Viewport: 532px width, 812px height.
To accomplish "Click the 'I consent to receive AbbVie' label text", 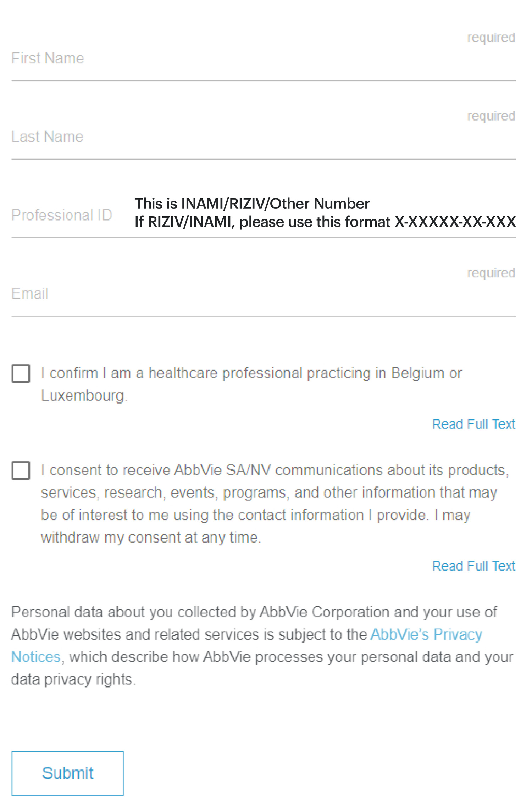I will click(275, 471).
